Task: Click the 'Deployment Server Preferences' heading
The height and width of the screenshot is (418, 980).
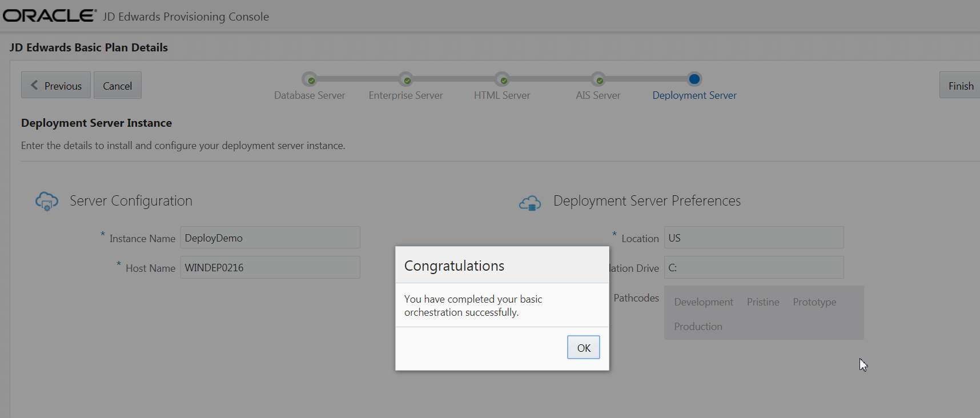Action: pos(647,201)
